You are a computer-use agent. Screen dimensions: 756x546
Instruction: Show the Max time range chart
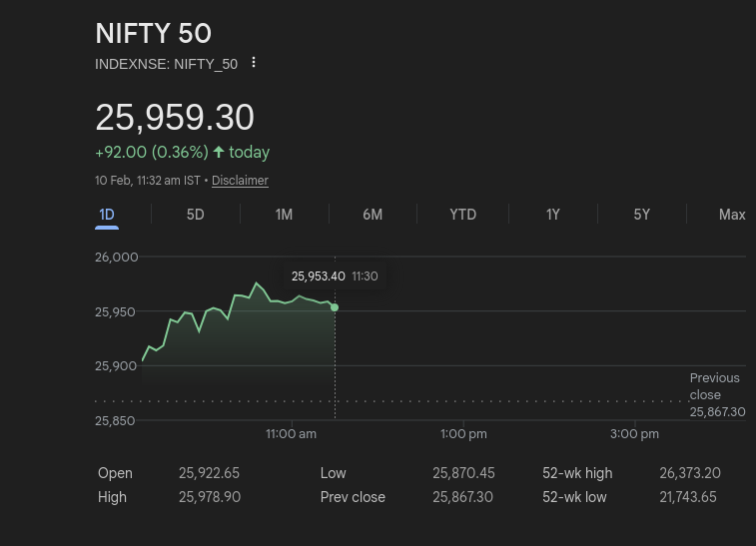tap(731, 215)
